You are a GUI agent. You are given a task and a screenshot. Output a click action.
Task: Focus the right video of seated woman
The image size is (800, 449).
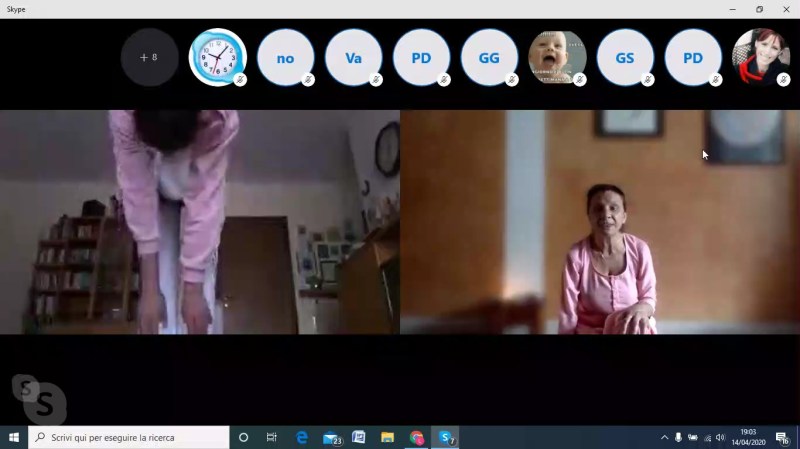(x=600, y=222)
